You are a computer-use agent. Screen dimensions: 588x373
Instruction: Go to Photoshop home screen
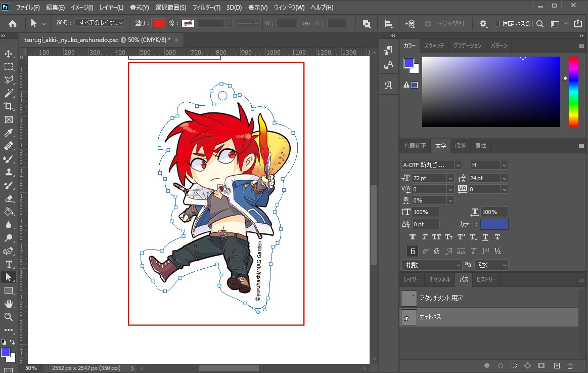click(12, 24)
